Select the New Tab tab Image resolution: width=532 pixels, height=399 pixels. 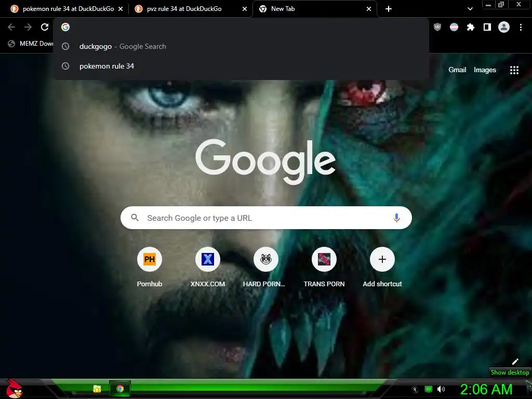pyautogui.click(x=315, y=9)
